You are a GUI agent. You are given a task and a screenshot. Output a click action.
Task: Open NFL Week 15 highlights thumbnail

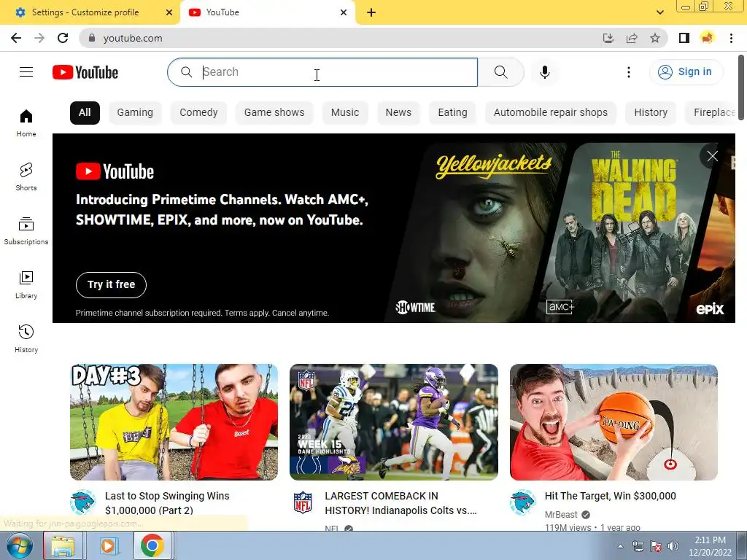click(x=394, y=422)
